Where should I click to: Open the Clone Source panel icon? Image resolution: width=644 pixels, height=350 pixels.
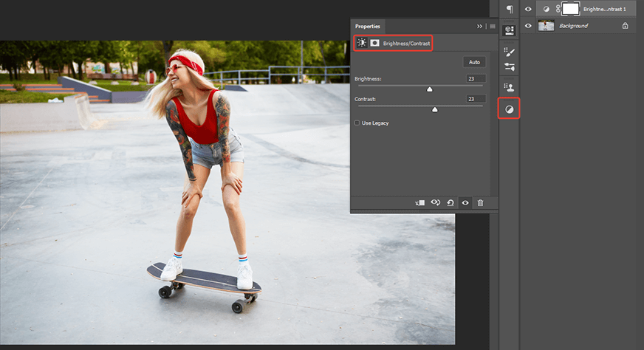[x=510, y=87]
